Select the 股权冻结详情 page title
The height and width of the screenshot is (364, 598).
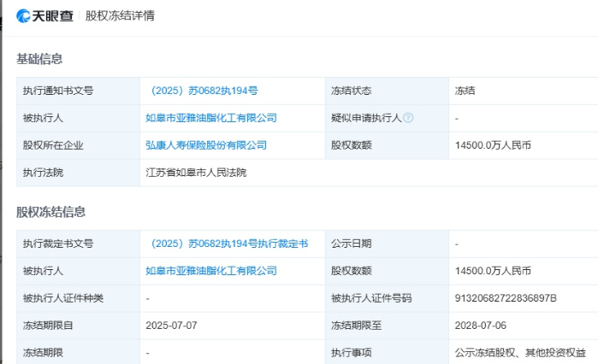click(x=120, y=16)
